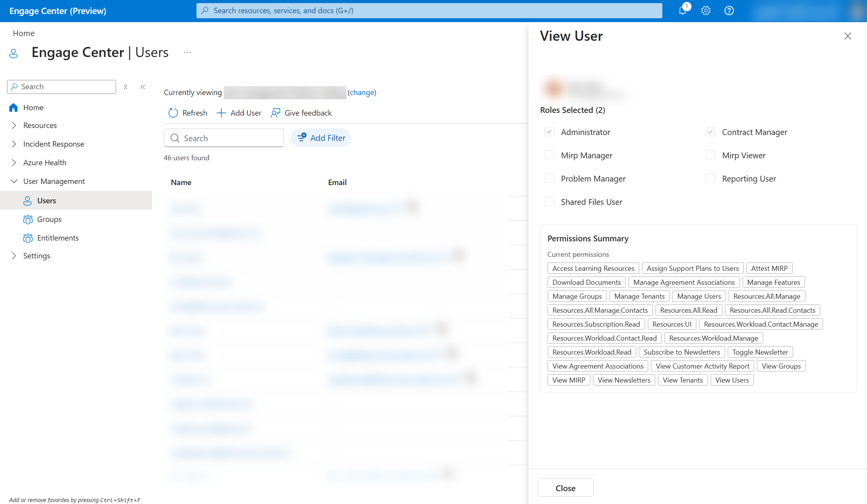Click the View Customer Activity Report tag

tap(702, 366)
